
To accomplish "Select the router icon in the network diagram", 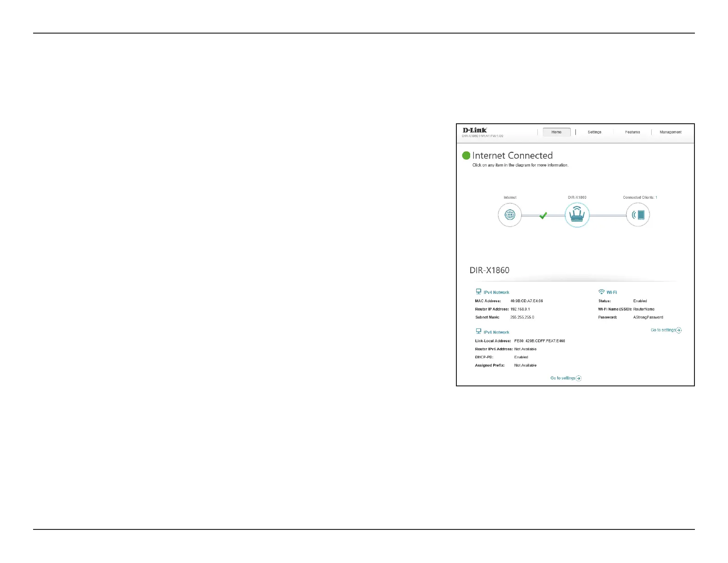I will 577,215.
